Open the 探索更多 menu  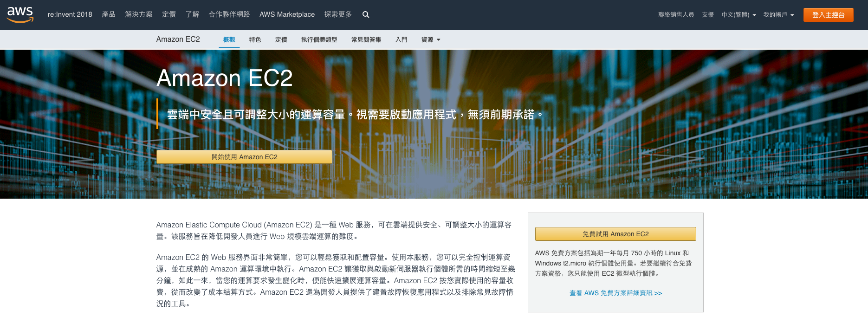click(338, 14)
